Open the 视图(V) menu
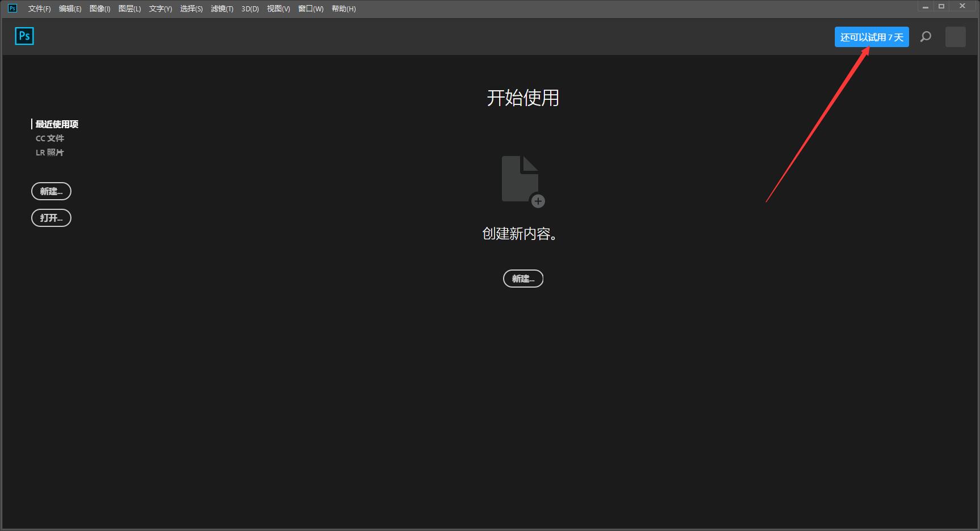Screen dimensions: 980x531 (x=277, y=9)
